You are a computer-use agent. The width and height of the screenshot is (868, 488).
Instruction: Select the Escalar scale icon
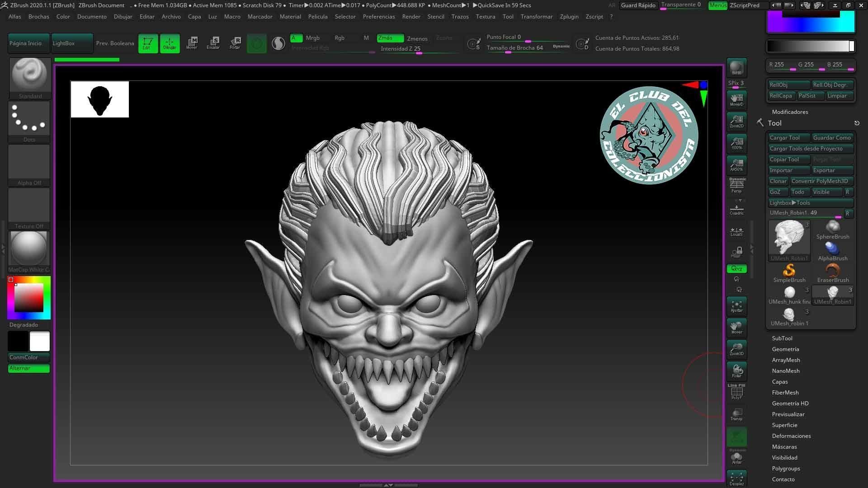click(213, 43)
